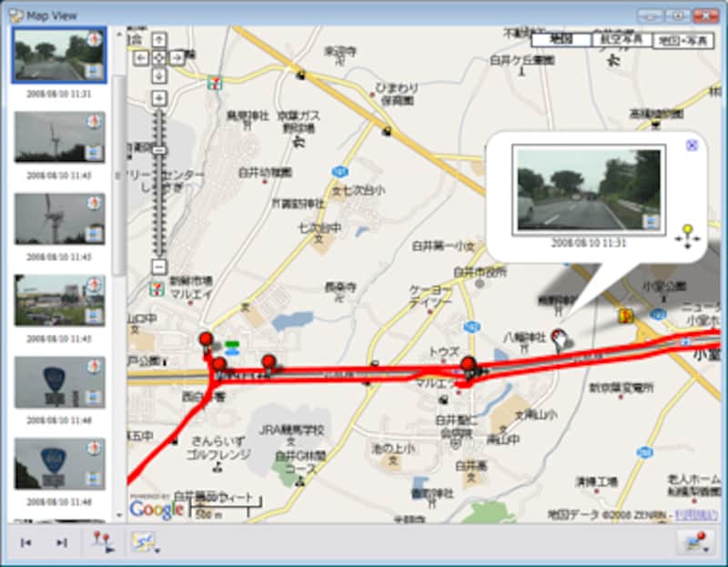Click the map-with-pin icon in the bottom toolbar
The image size is (728, 567).
(x=694, y=541)
